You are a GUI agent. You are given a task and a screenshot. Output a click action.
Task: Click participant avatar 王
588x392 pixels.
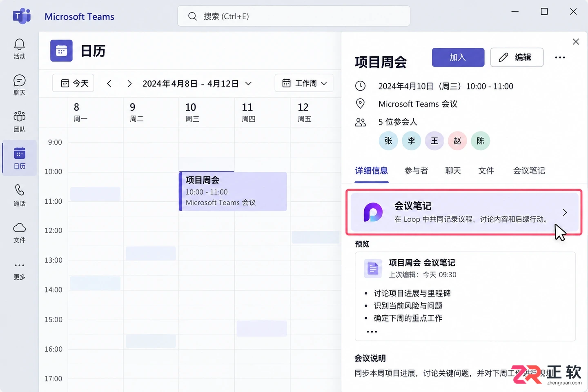tap(434, 141)
